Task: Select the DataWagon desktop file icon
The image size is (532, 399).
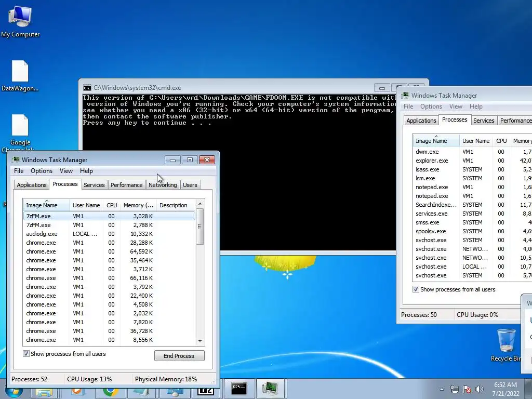Action: point(20,76)
